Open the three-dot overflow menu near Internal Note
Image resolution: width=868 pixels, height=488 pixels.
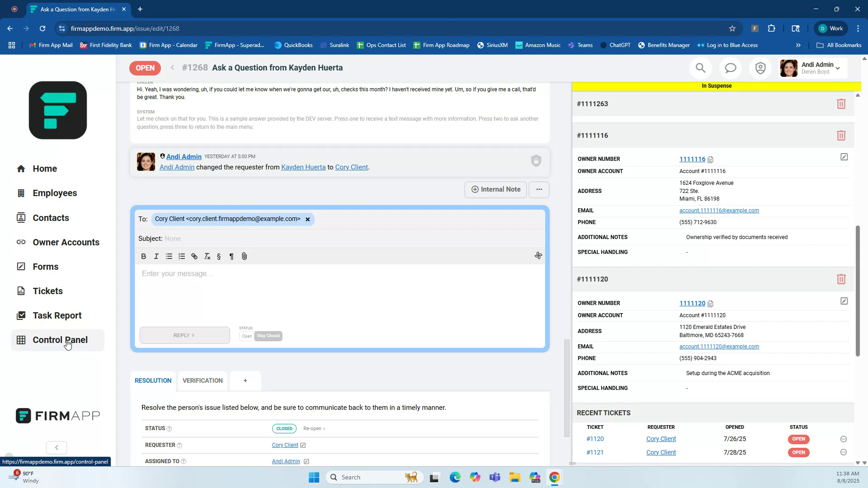point(538,189)
